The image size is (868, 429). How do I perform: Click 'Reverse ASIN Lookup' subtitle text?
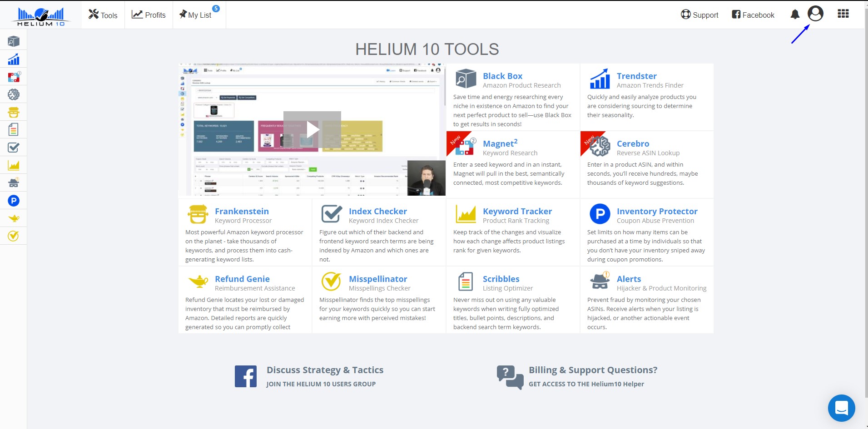tap(648, 153)
